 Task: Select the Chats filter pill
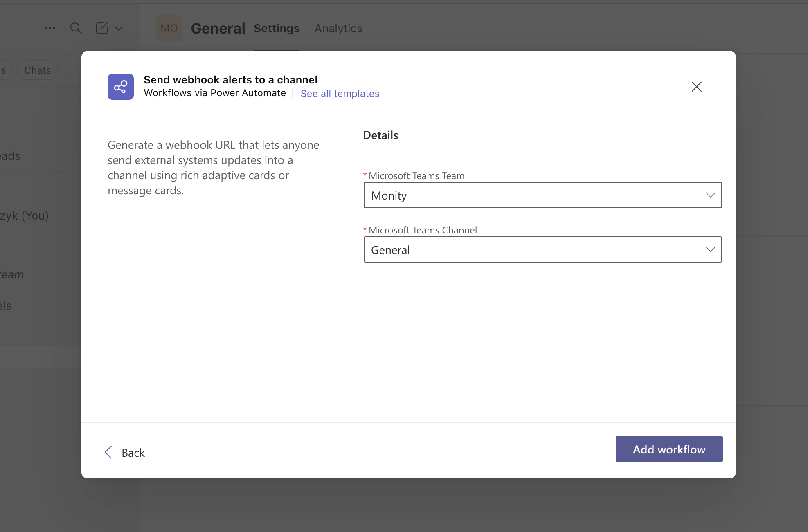click(x=37, y=70)
